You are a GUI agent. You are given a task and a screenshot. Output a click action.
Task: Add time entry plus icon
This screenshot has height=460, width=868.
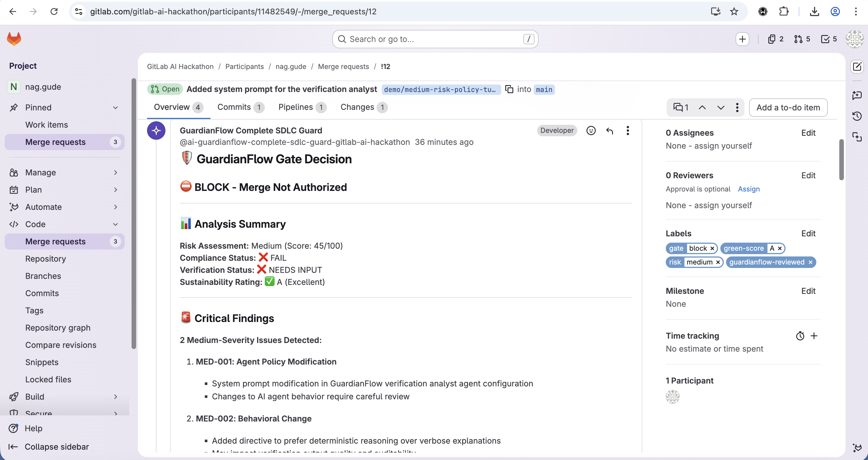coord(814,336)
